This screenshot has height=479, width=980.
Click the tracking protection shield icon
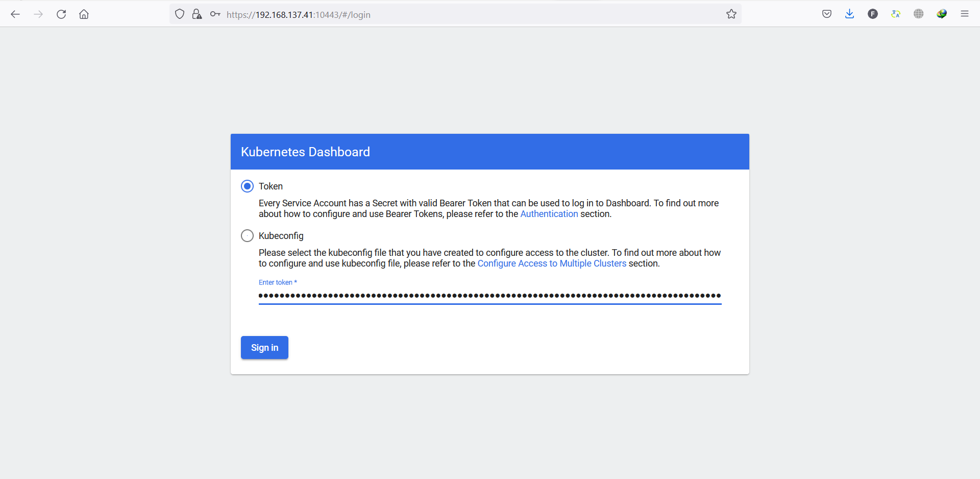(180, 14)
